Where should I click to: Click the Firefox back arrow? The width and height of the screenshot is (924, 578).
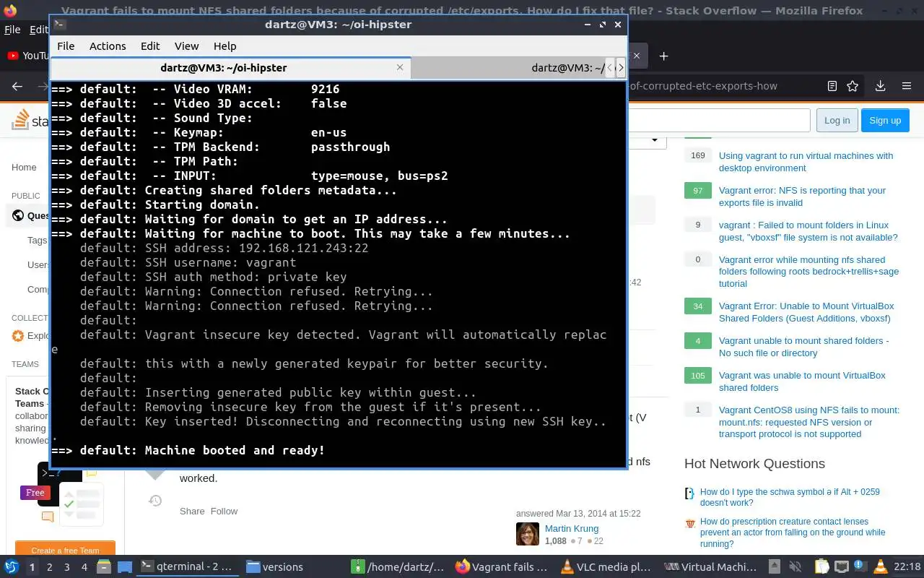(x=17, y=86)
